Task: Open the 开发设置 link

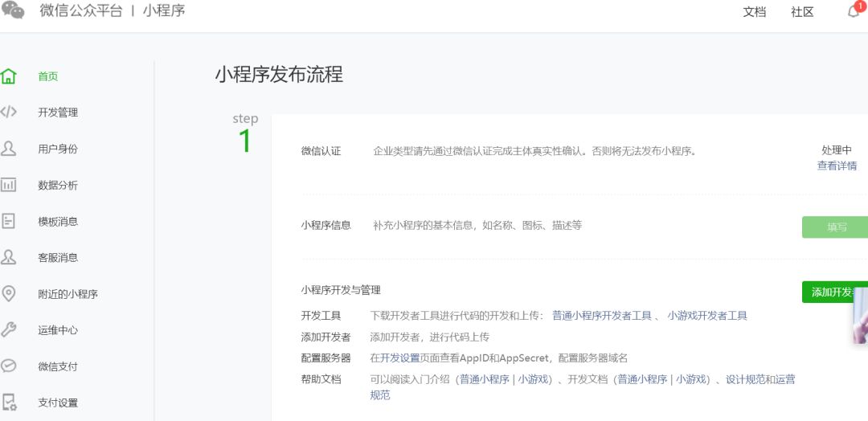Action: click(x=399, y=358)
